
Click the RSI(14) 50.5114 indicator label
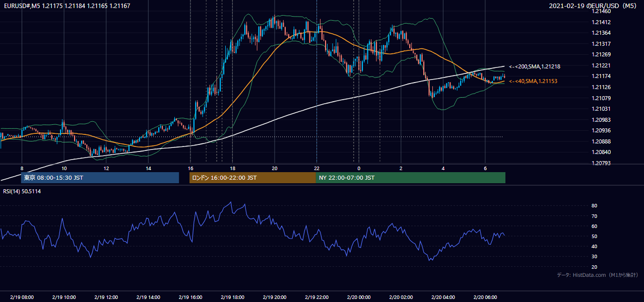pyautogui.click(x=22, y=191)
